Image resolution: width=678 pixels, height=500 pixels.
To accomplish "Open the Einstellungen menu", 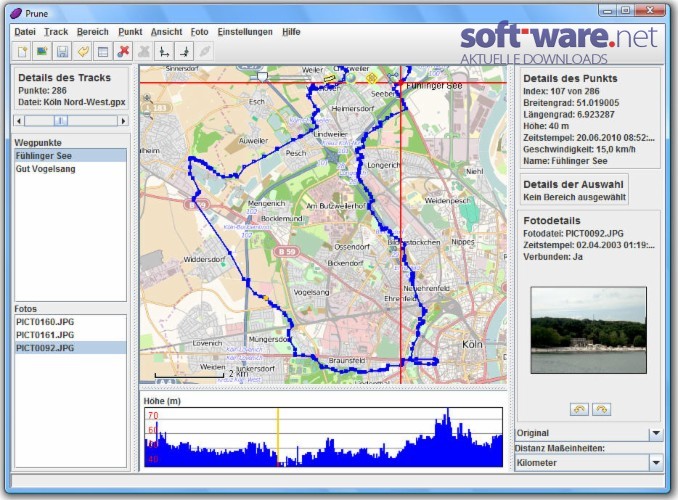I will point(245,32).
